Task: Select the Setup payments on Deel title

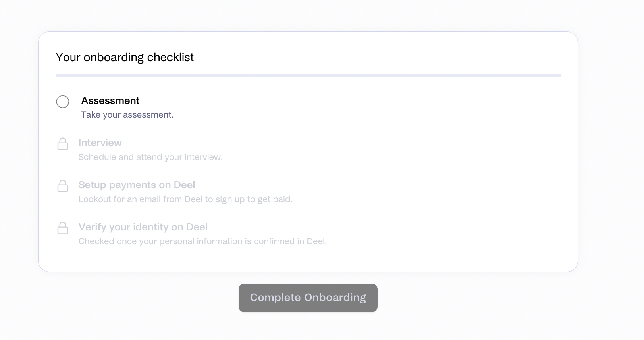Action: (137, 185)
